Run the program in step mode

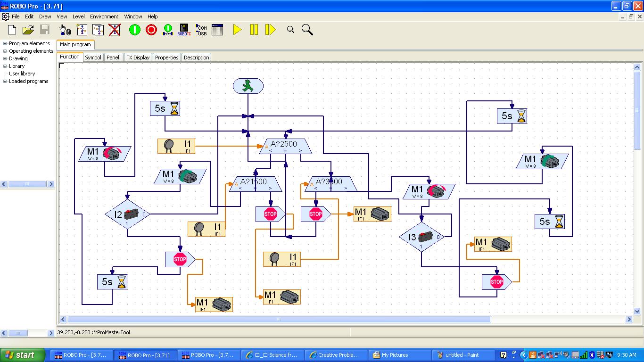tap(270, 30)
